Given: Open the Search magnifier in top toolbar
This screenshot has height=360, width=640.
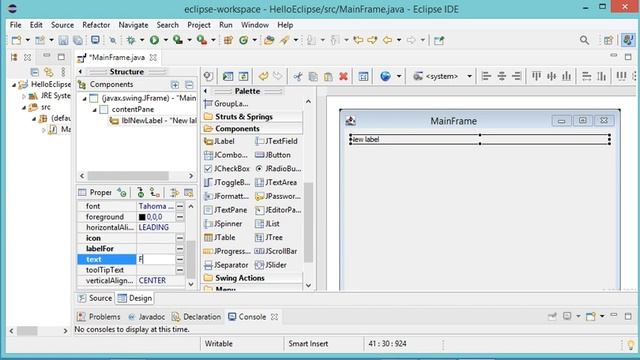Looking at the screenshot, I should tap(584, 40).
